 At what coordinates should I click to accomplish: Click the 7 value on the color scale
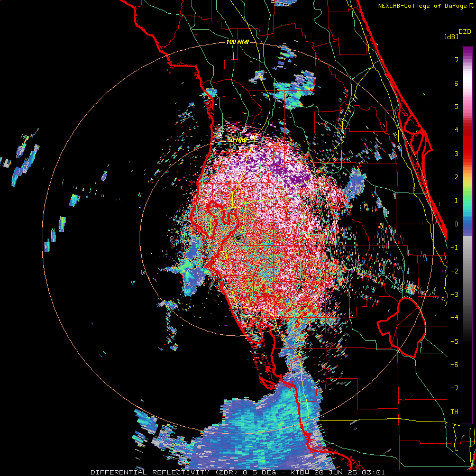click(456, 59)
